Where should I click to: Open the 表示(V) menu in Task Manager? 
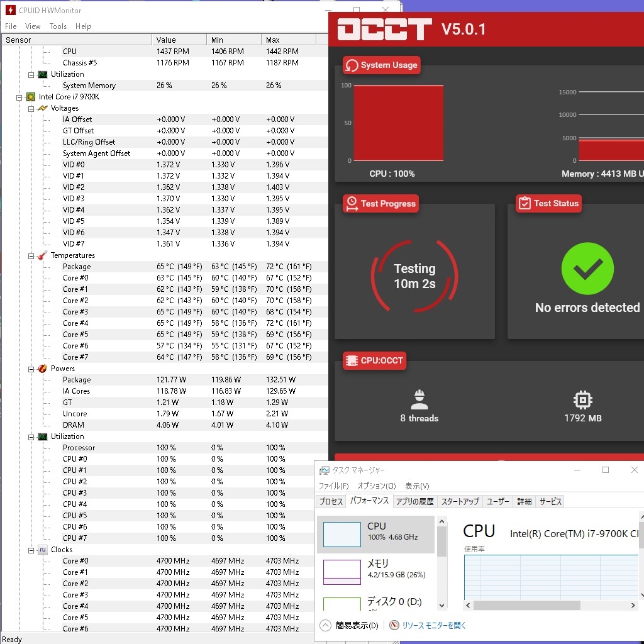(417, 486)
